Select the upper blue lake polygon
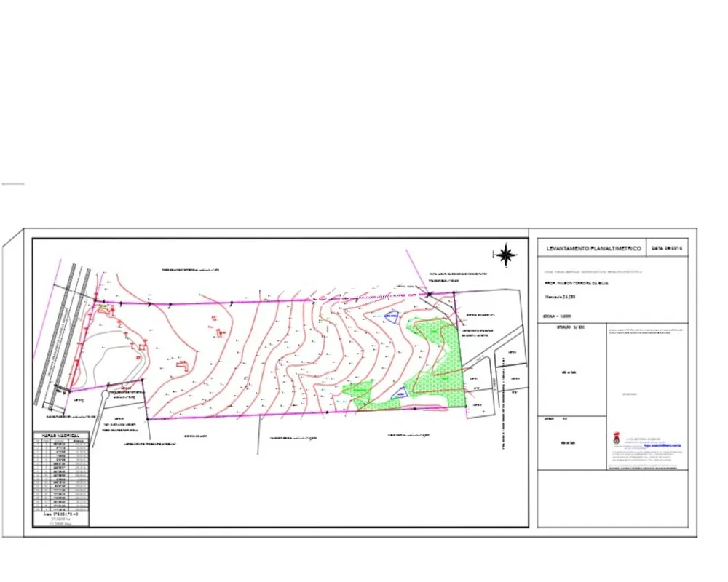Screen dimensions: 728x582 pyautogui.click(x=391, y=316)
